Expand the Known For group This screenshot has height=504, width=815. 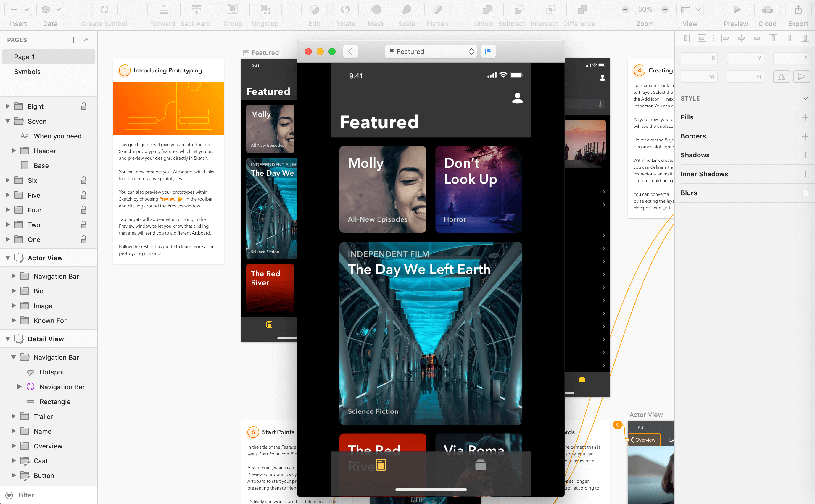pos(13,320)
